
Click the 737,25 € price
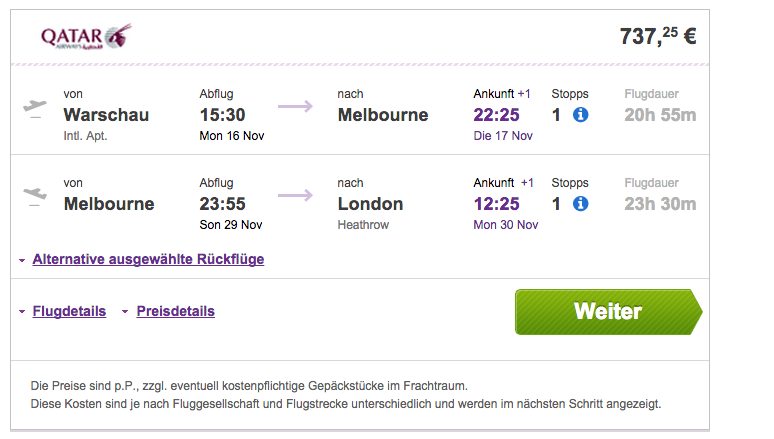tap(658, 36)
